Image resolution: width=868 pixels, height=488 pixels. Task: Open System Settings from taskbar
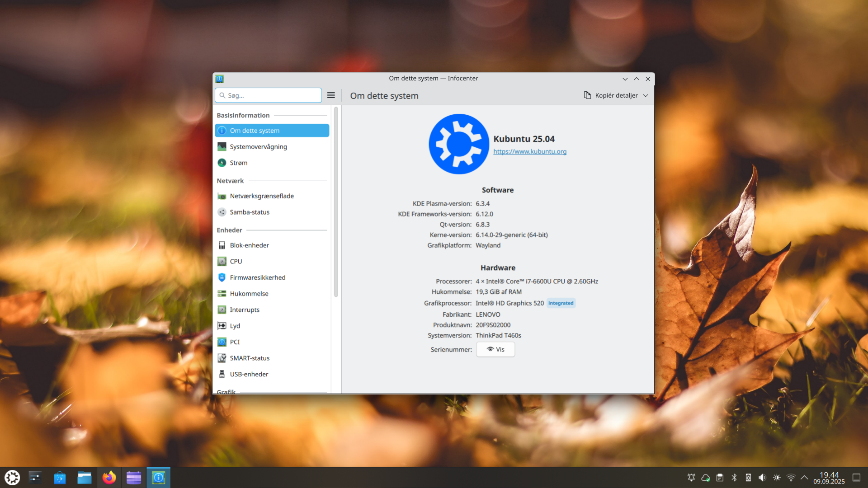point(35,478)
